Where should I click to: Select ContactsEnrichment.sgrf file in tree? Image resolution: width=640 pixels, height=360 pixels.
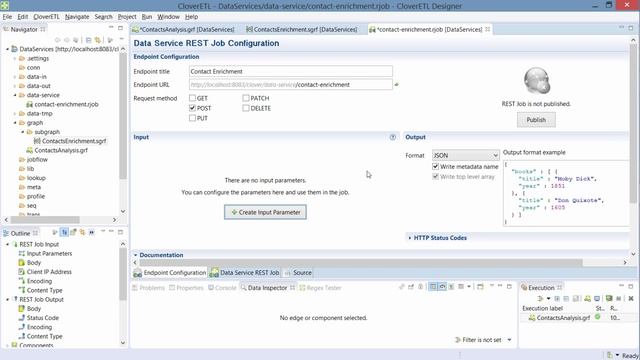pos(70,141)
